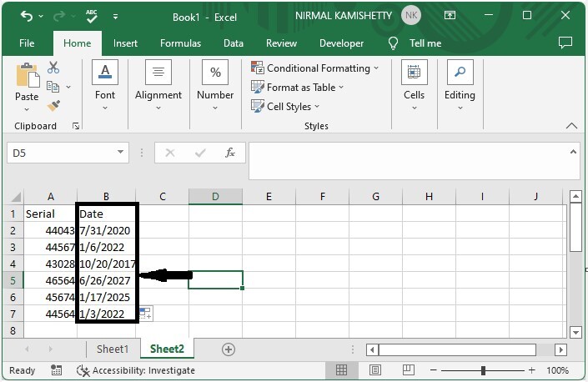This screenshot has width=588, height=382.
Task: Select the Format Painter brush icon
Action: [53, 106]
